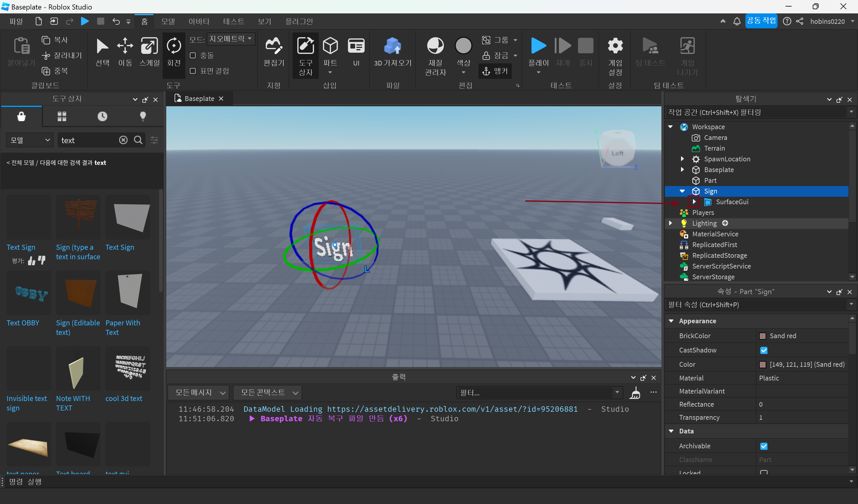This screenshot has height=504, width=858.
Task: Open the toolbox Creations lightbulb tab
Action: tap(143, 116)
